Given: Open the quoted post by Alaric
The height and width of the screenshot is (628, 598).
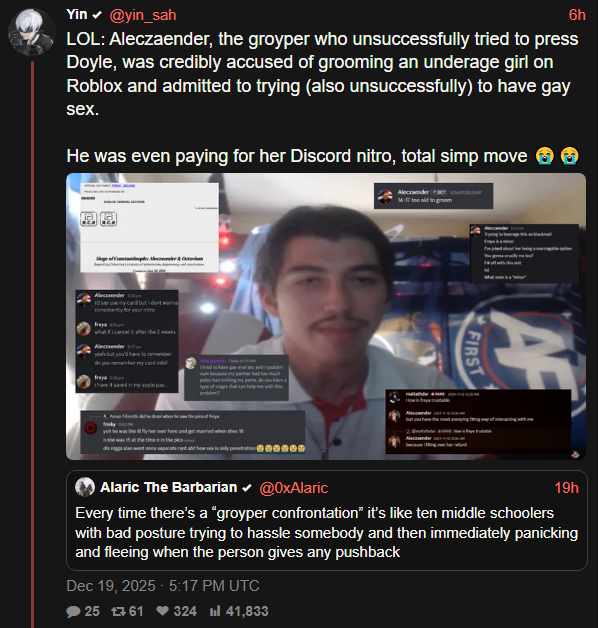Looking at the screenshot, I should point(326,520).
